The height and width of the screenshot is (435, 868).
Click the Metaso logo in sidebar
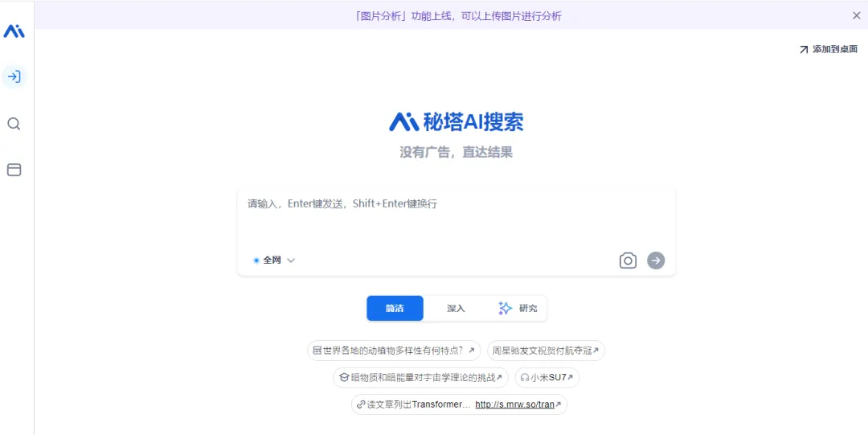click(14, 31)
